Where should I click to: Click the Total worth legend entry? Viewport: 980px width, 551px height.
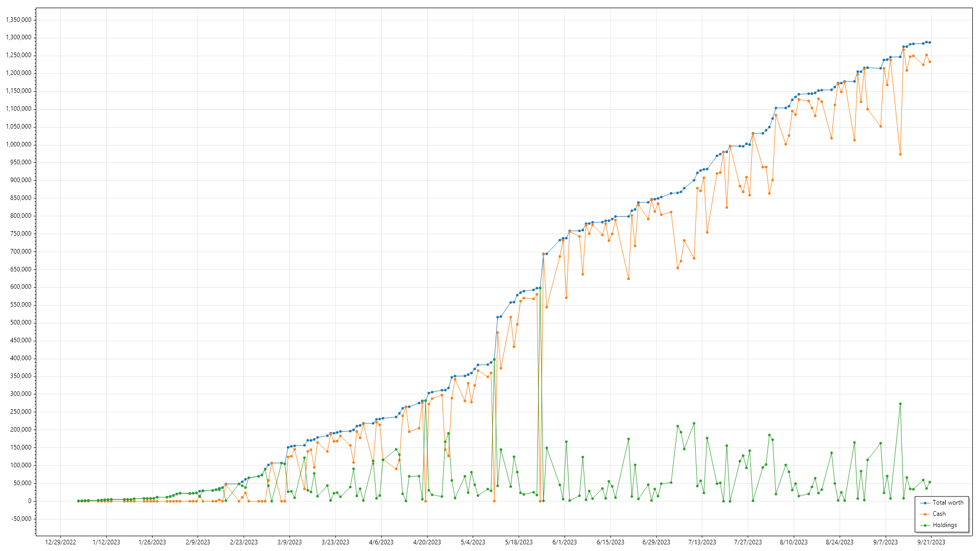[942, 503]
